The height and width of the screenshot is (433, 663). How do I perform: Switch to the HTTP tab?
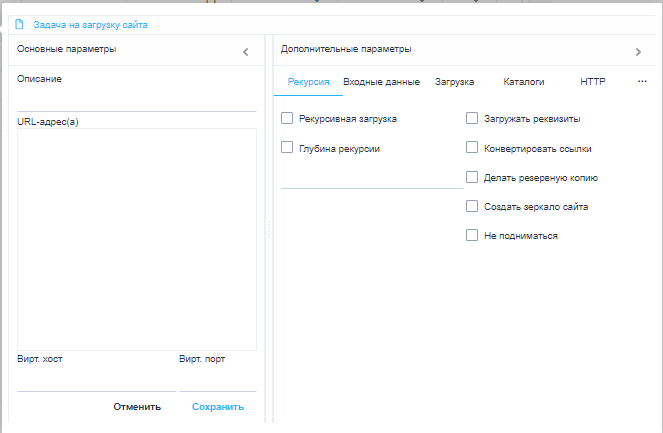[x=592, y=82]
